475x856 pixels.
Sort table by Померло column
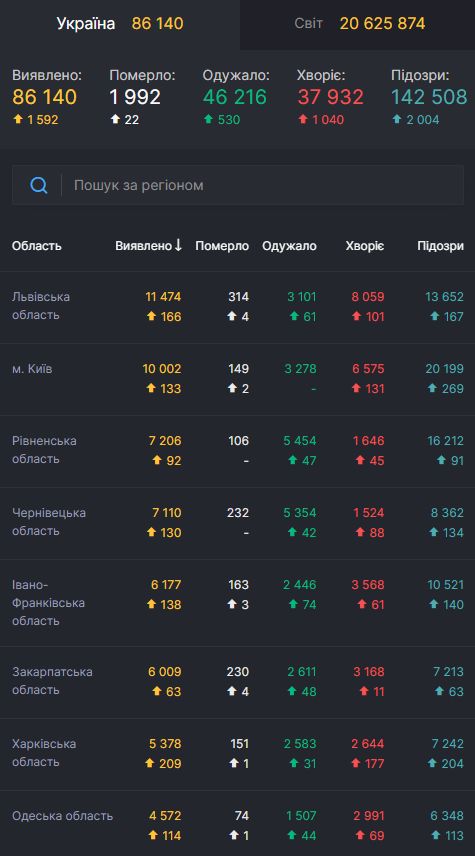tap(222, 246)
